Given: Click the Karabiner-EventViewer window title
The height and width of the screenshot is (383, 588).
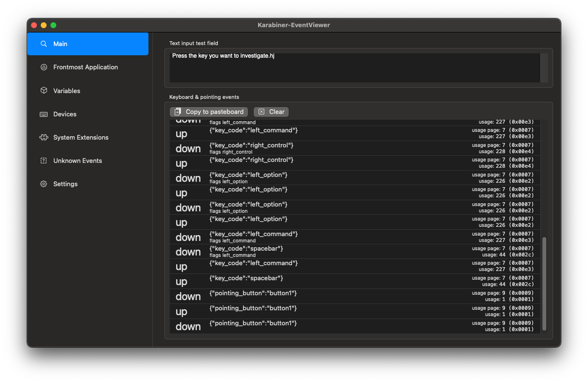Looking at the screenshot, I should tap(294, 25).
